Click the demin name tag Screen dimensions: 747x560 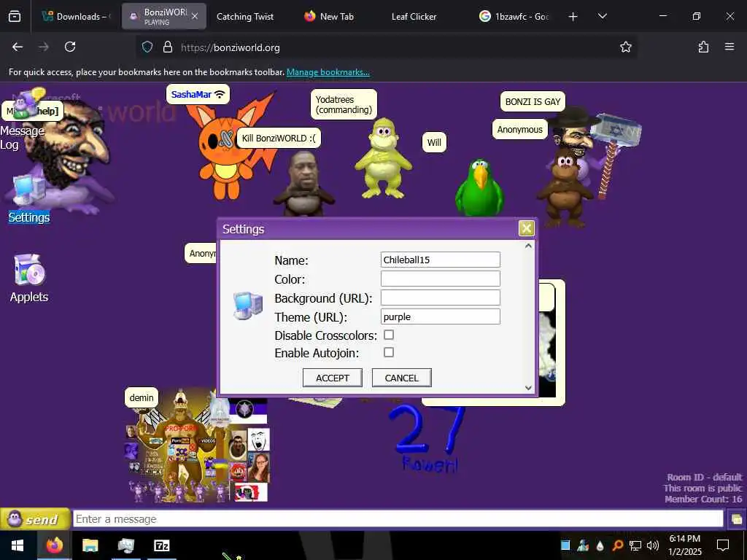(x=142, y=397)
